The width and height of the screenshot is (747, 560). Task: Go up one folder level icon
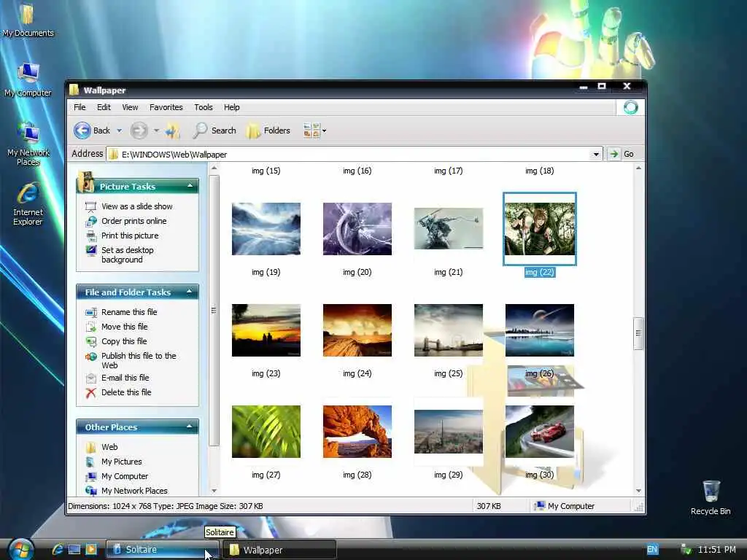pos(172,131)
